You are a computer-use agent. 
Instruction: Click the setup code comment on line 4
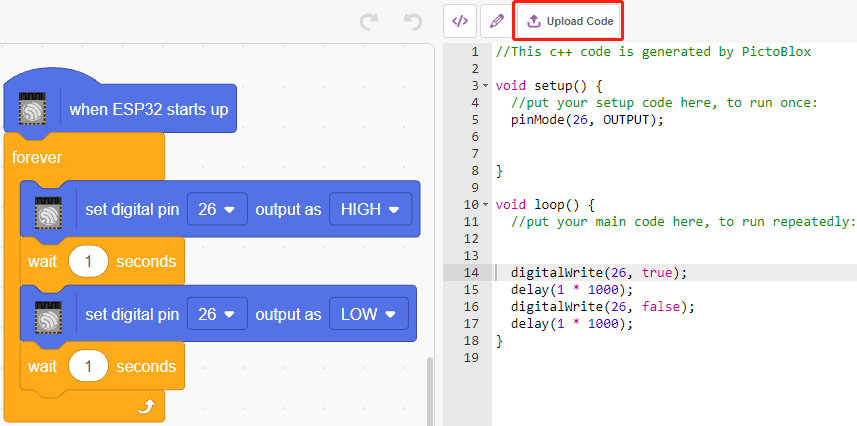[x=664, y=103]
